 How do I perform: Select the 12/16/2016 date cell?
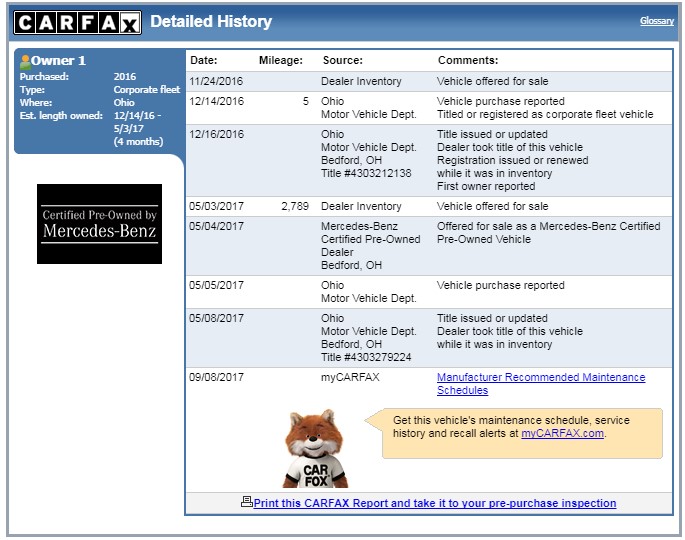click(x=216, y=134)
